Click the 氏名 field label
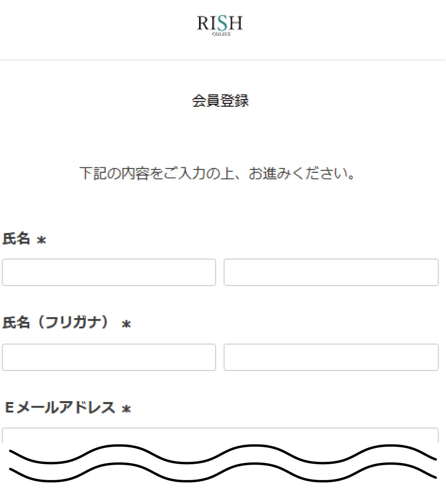The height and width of the screenshot is (504, 446). [x=17, y=239]
